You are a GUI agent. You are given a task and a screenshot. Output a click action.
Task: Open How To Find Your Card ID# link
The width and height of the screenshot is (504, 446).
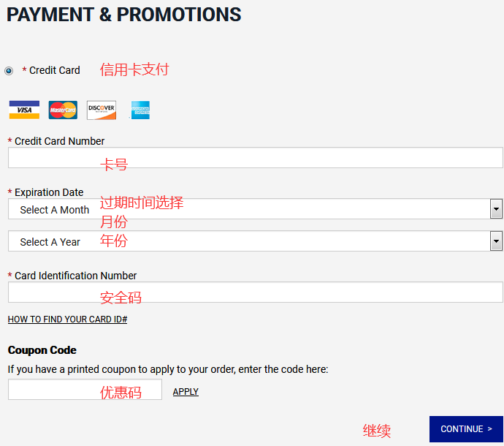click(x=68, y=320)
